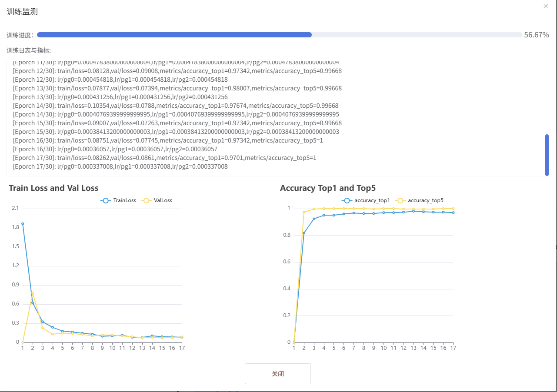Click the log panel vertical scrollbar thumb
This screenshot has height=392, width=557.
tap(547, 155)
